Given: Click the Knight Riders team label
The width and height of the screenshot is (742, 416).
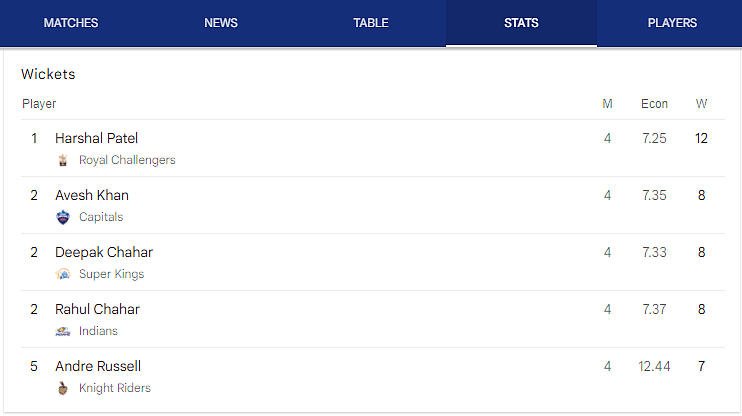Looking at the screenshot, I should pyautogui.click(x=115, y=388).
